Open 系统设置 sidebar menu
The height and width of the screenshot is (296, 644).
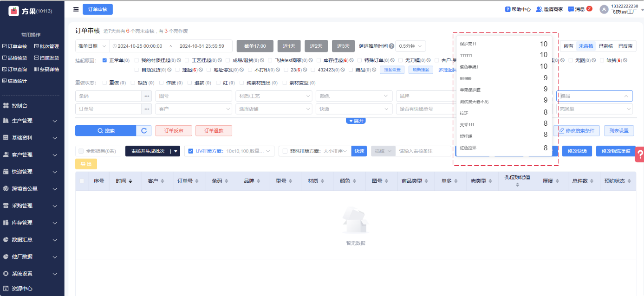point(32,274)
